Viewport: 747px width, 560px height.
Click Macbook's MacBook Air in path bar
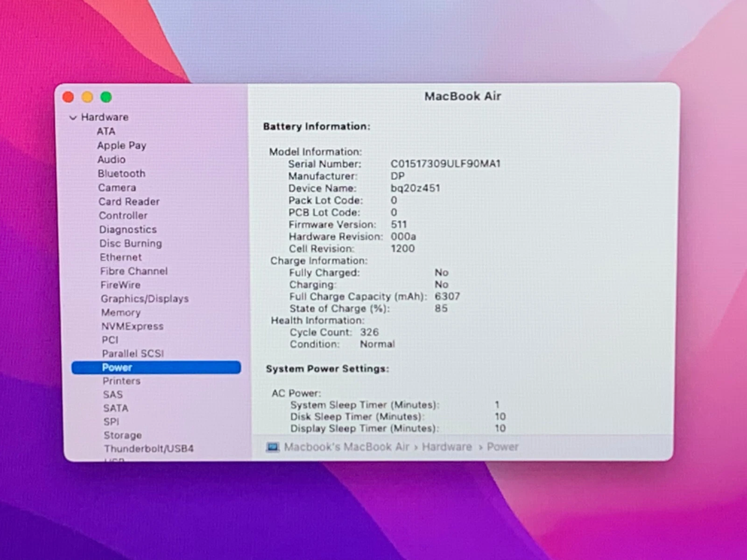(346, 447)
